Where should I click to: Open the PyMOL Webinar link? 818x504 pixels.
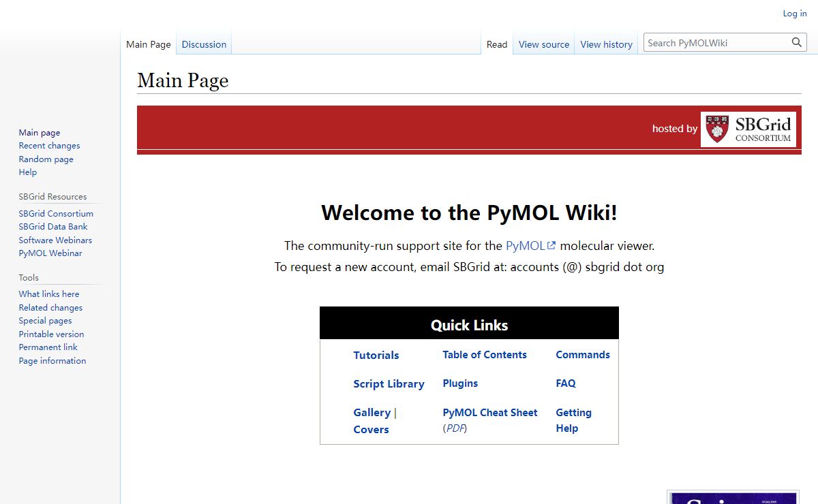(x=50, y=253)
